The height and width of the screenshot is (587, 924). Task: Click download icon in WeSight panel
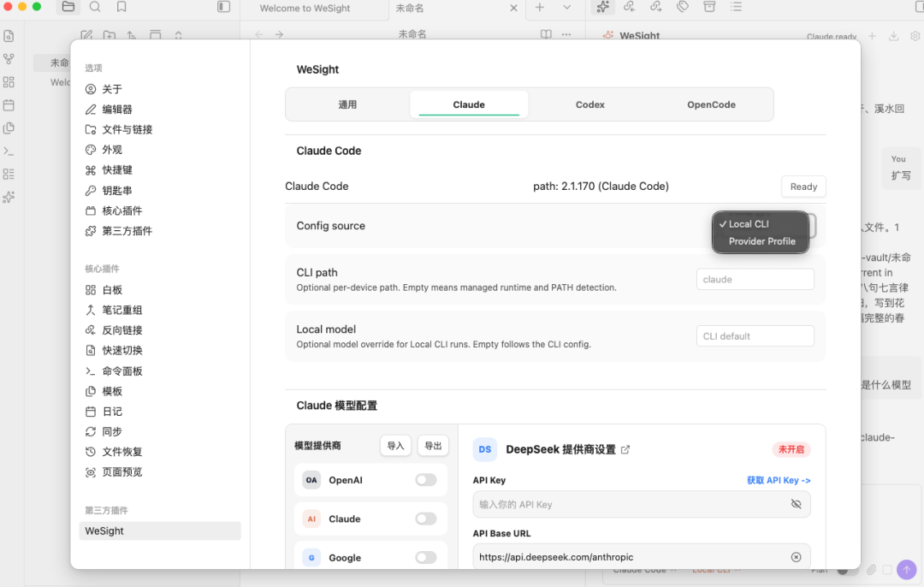coord(893,36)
